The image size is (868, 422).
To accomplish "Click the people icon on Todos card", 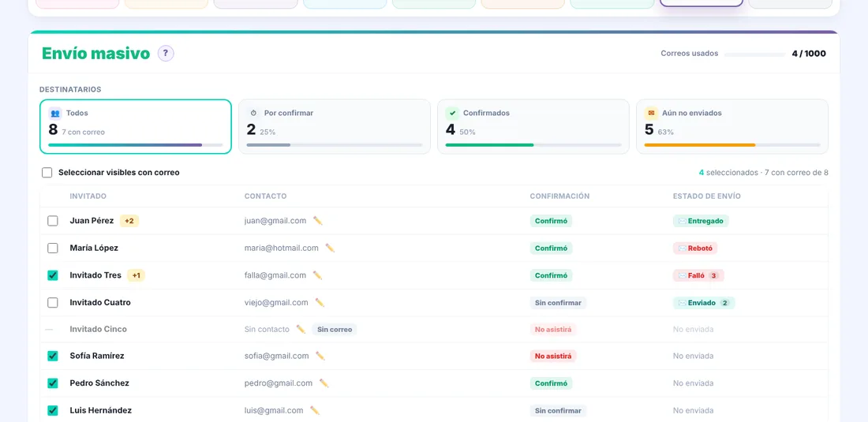I will point(54,114).
